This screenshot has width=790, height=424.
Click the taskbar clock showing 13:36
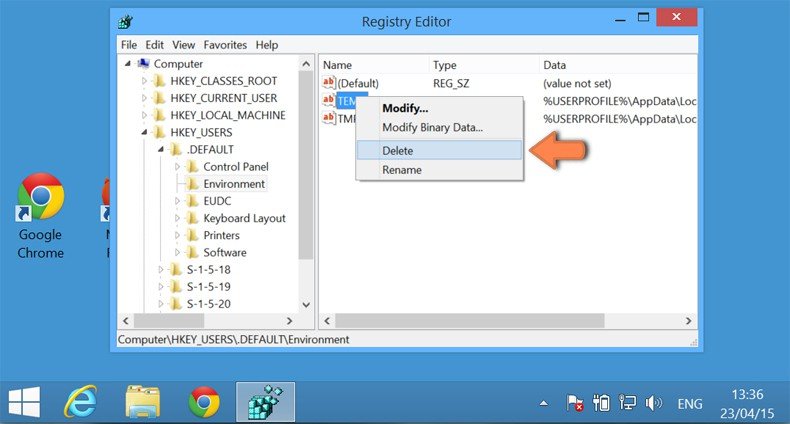747,403
